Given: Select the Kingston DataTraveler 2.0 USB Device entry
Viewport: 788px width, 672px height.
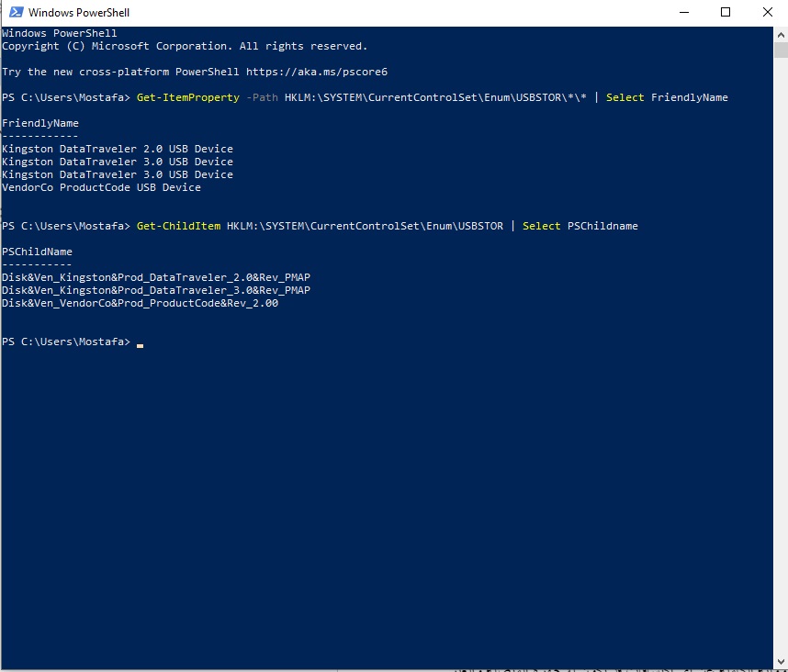Looking at the screenshot, I should coord(118,148).
